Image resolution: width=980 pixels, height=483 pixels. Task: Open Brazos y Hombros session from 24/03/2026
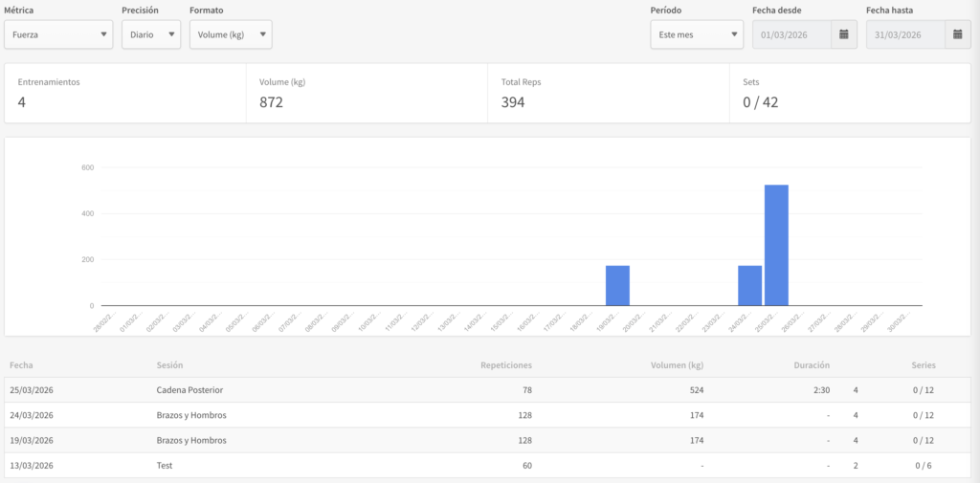click(x=191, y=415)
